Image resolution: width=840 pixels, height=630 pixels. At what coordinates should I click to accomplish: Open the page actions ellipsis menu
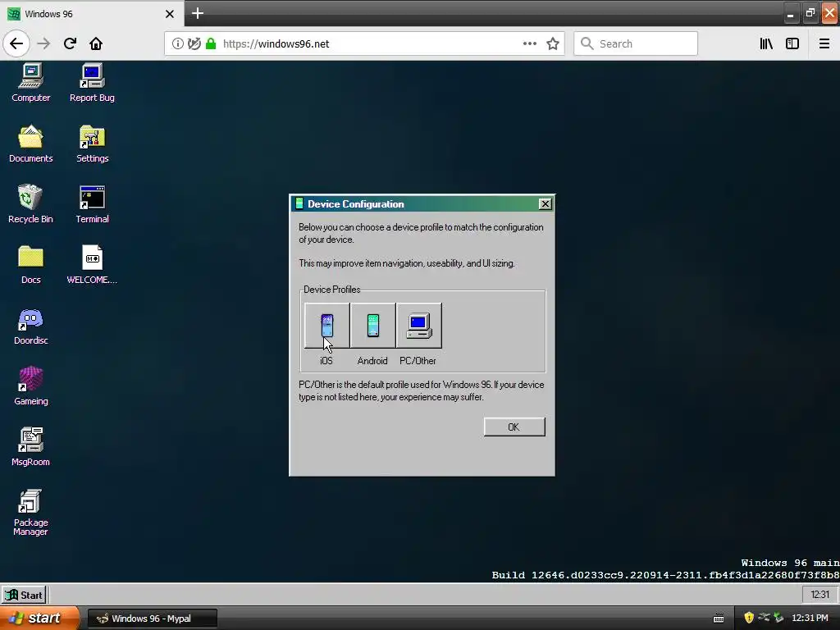pyautogui.click(x=530, y=44)
